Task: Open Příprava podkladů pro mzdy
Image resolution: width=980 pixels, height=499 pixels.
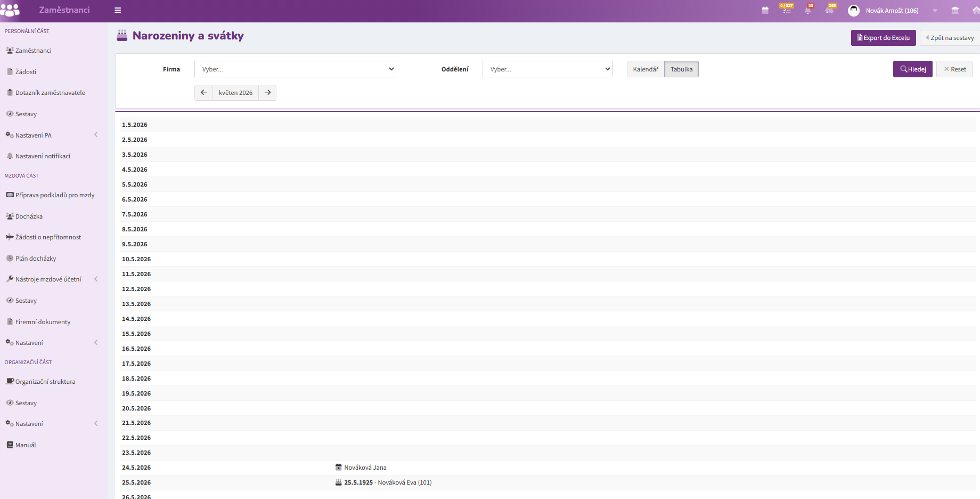Action: coord(55,195)
